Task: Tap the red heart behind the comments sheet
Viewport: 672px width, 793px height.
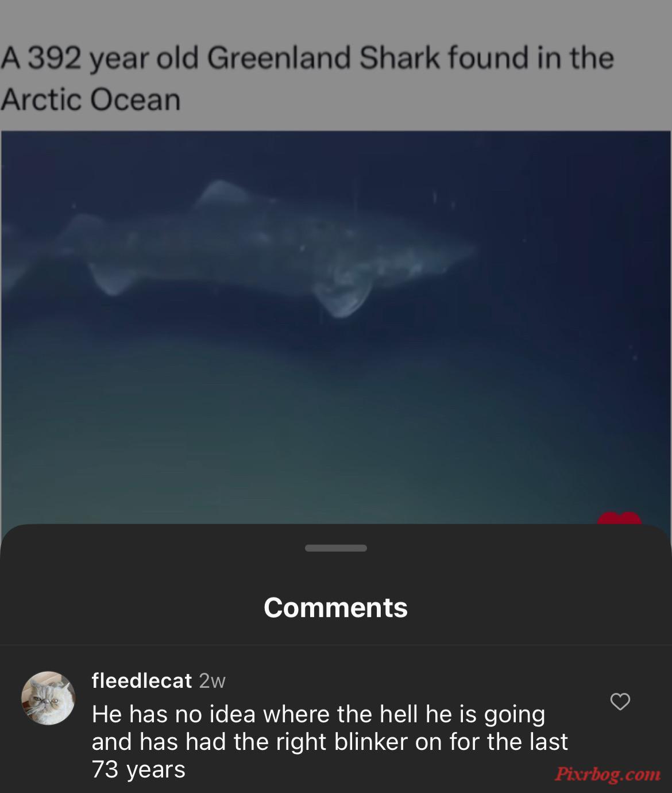Action: pyautogui.click(x=619, y=518)
